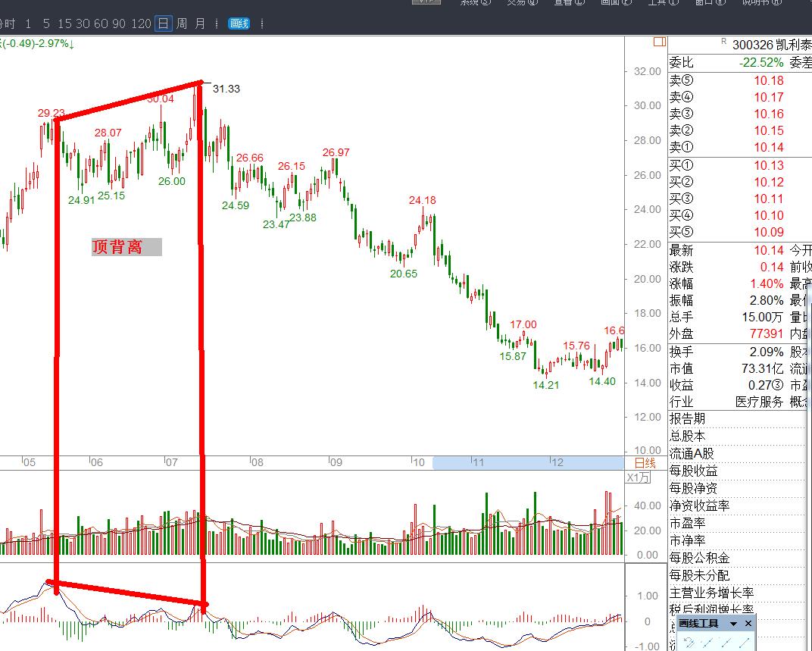The image size is (812, 651).
Task: Click the 08 month marker on date axis
Action: pos(257,462)
